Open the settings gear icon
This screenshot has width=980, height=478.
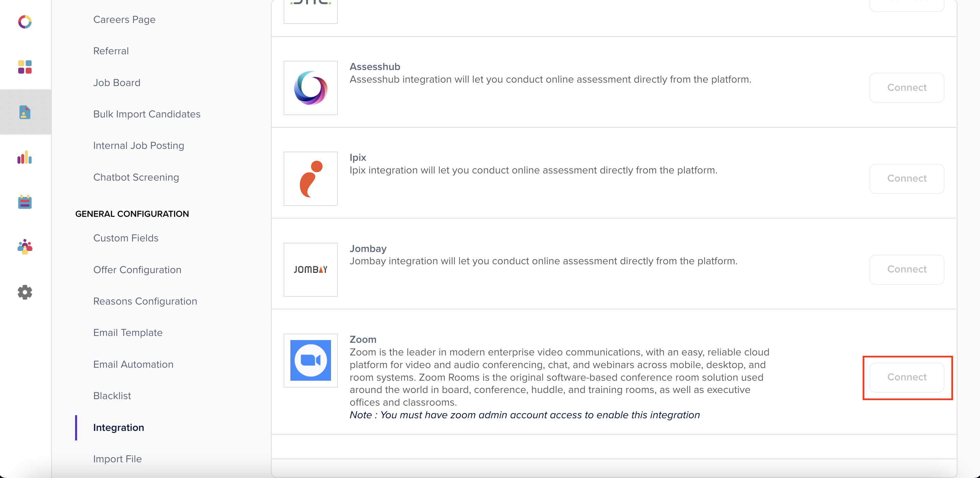(25, 292)
